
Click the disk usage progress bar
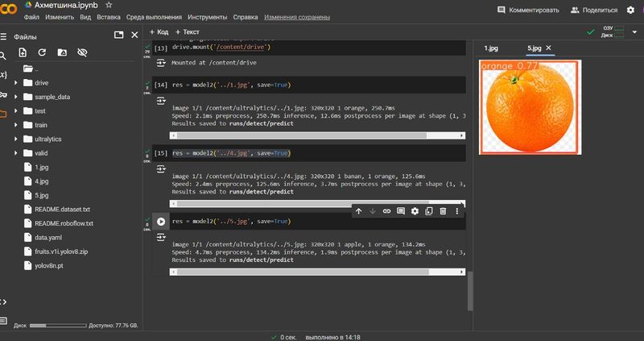(58, 326)
